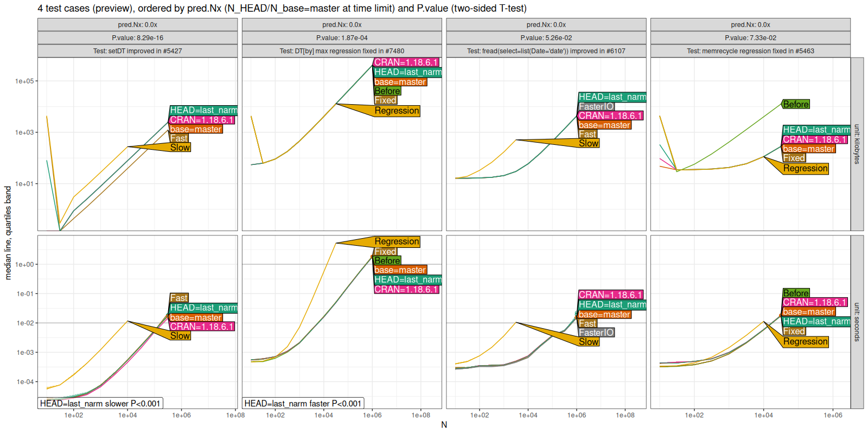Click "Slow" label in setDT seconds panel
Screen dimensions: 868x434
180,336
